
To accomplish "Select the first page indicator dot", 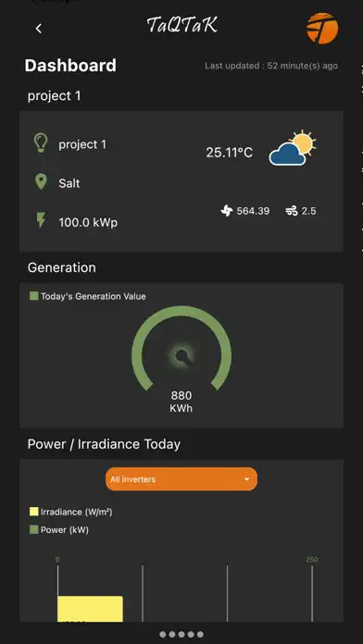I will point(163,635).
